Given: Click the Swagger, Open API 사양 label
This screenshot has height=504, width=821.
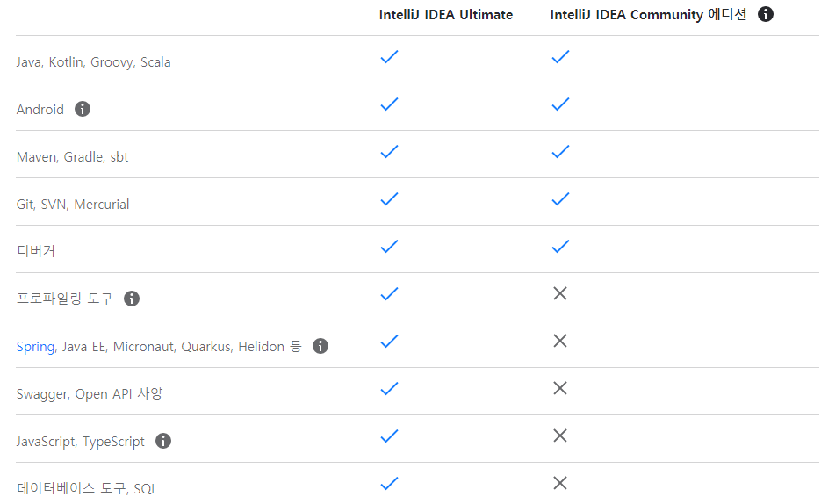Looking at the screenshot, I should click(90, 393).
